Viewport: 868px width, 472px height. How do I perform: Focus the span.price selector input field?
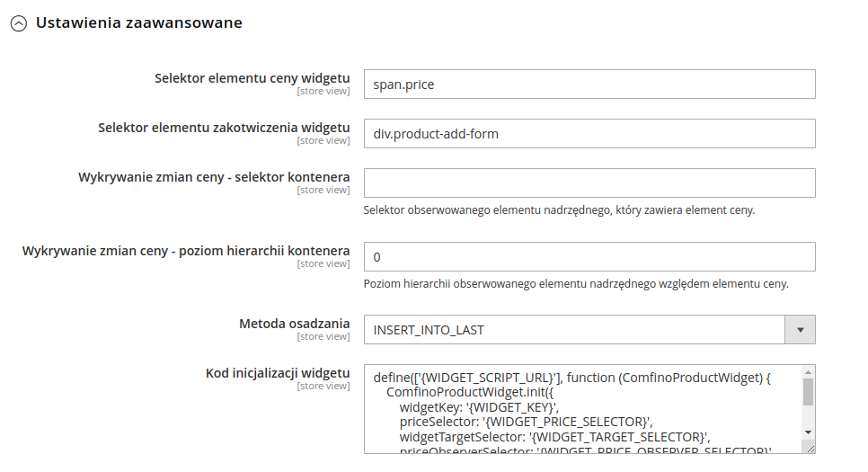(589, 85)
